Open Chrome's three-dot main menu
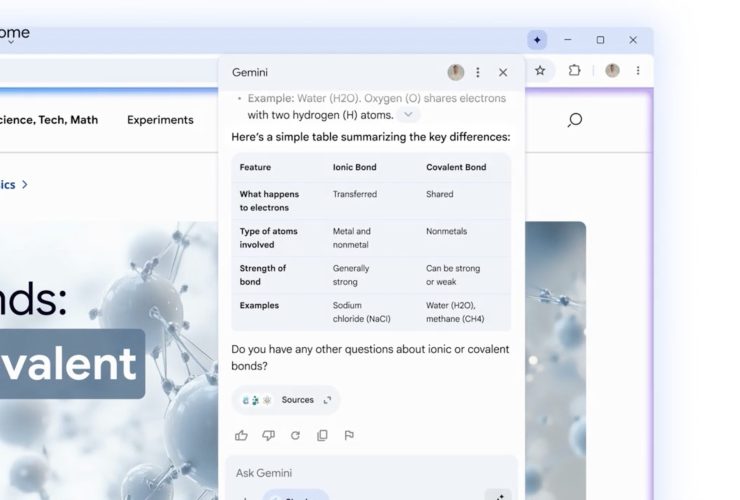This screenshot has height=500, width=740. pyautogui.click(x=638, y=71)
